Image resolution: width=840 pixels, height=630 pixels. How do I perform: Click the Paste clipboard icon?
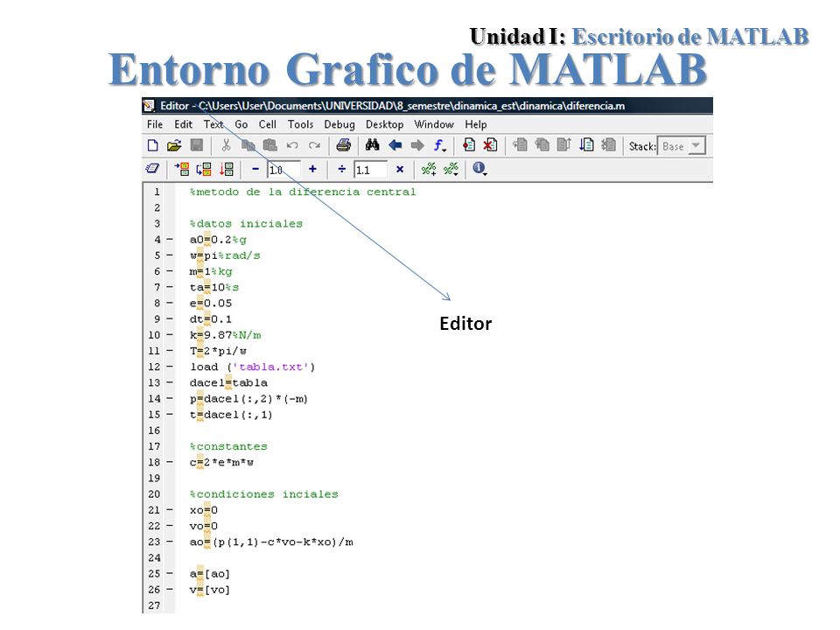click(x=270, y=145)
